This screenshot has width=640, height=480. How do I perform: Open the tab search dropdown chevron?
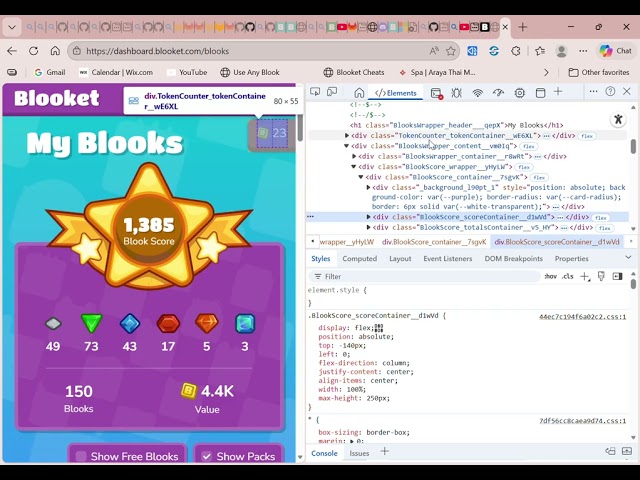pos(12,27)
